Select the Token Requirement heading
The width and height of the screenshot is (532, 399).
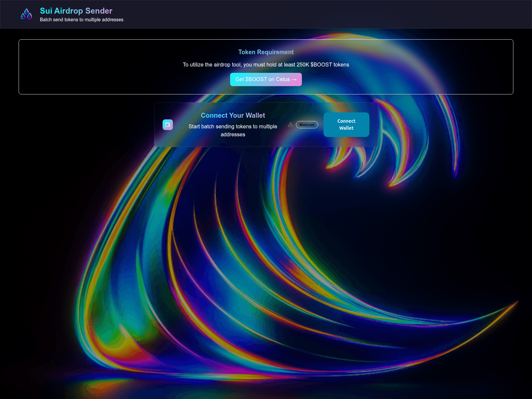pos(266,52)
